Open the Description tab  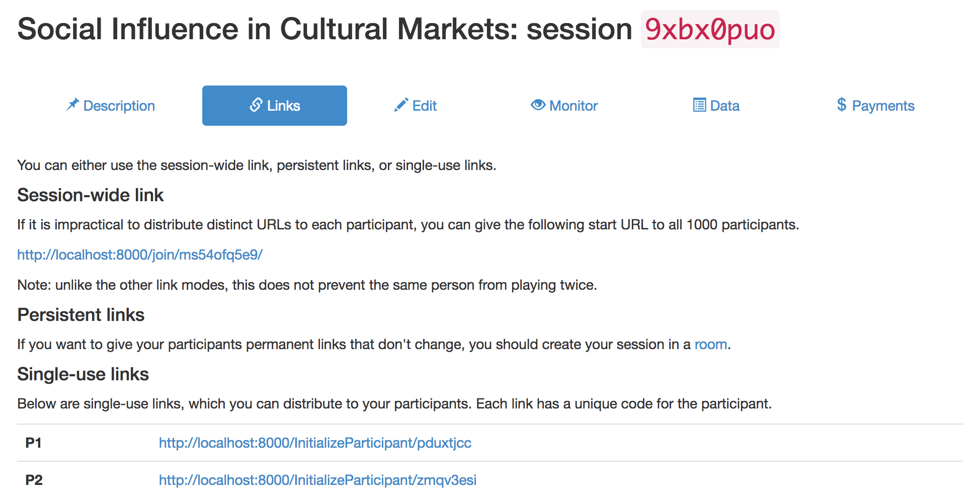click(110, 106)
